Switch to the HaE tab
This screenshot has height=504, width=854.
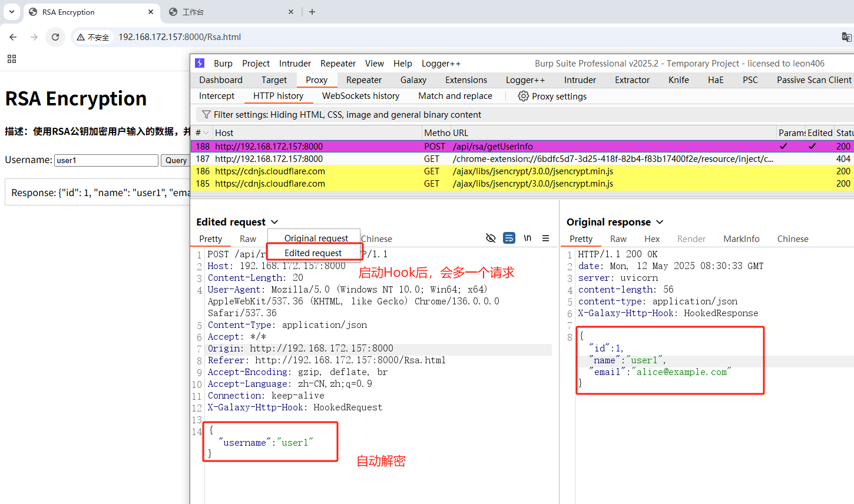[716, 79]
